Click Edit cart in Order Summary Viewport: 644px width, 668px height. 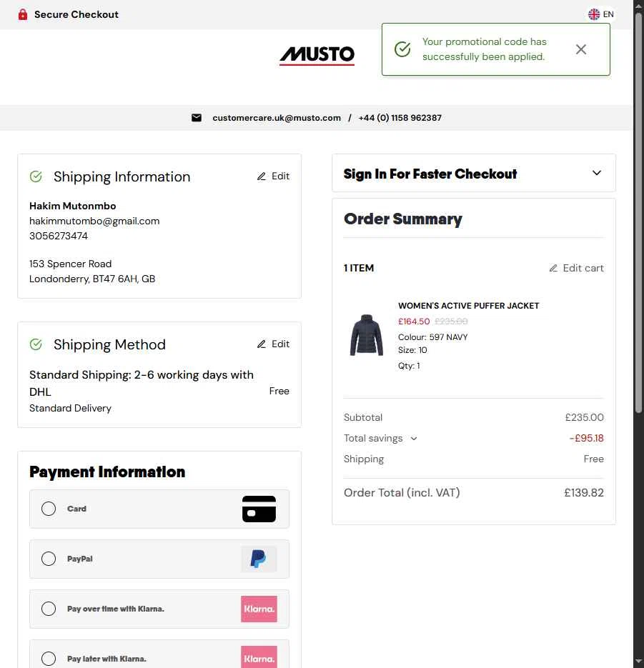point(576,269)
